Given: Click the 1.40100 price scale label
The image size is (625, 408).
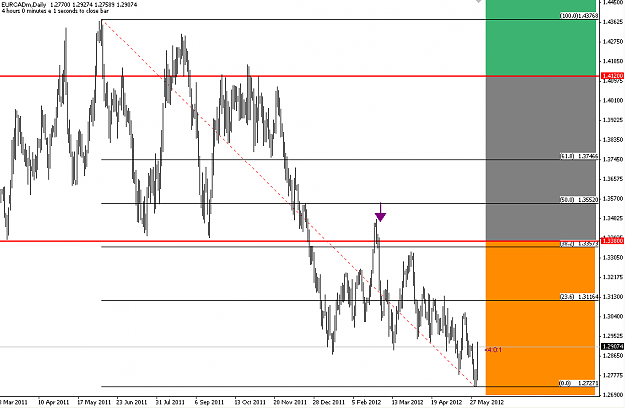Looking at the screenshot, I should (613, 100).
